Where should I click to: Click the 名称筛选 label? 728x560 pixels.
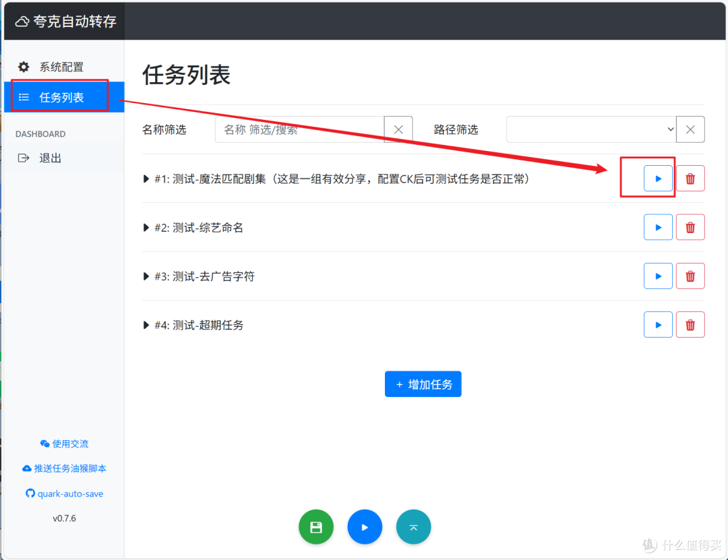(164, 129)
